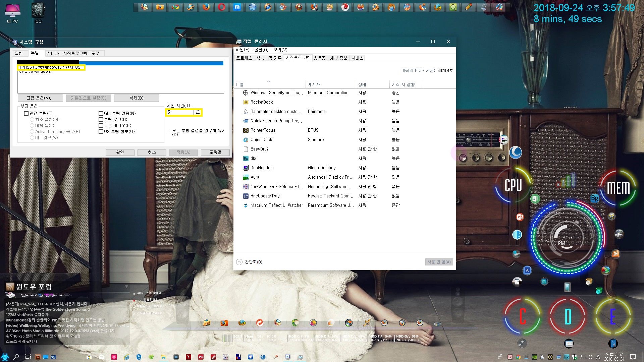Click the MEM gauge widget
This screenshot has height=362, width=644.
[x=618, y=188]
